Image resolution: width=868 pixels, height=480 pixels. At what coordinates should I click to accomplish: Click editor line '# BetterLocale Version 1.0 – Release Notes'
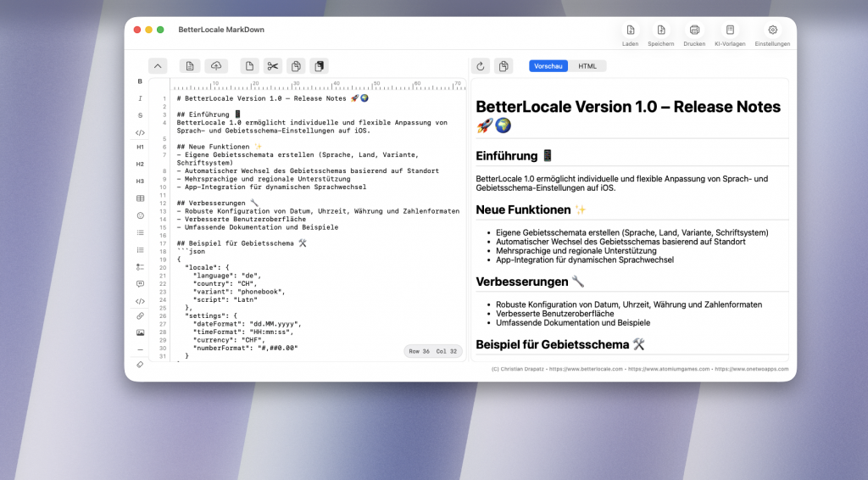273,98
